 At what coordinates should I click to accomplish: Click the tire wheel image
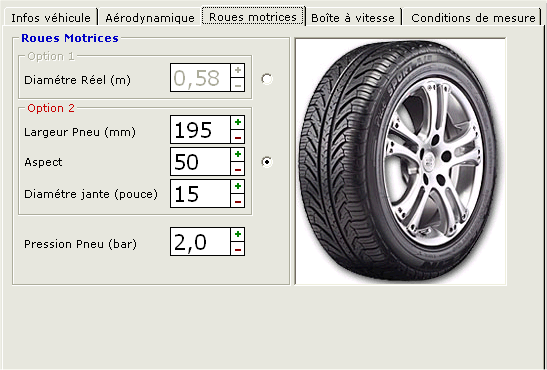[400, 161]
